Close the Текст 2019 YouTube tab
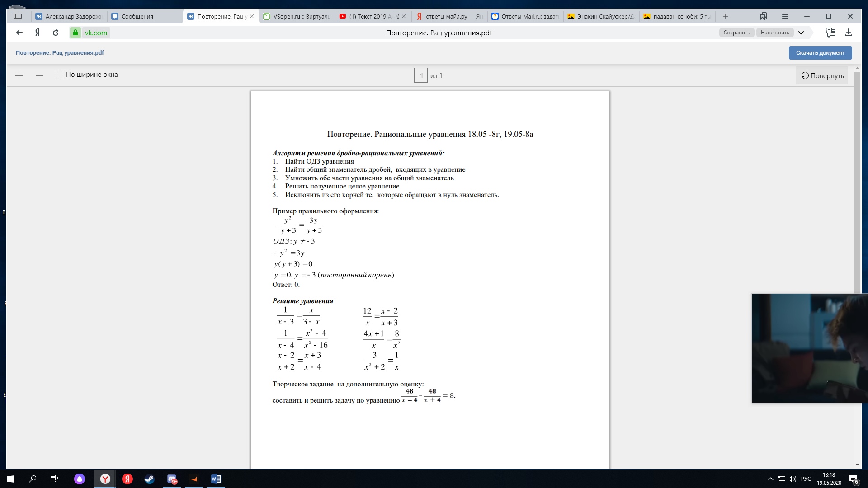Screen dimensions: 868x488 pyautogui.click(x=404, y=16)
